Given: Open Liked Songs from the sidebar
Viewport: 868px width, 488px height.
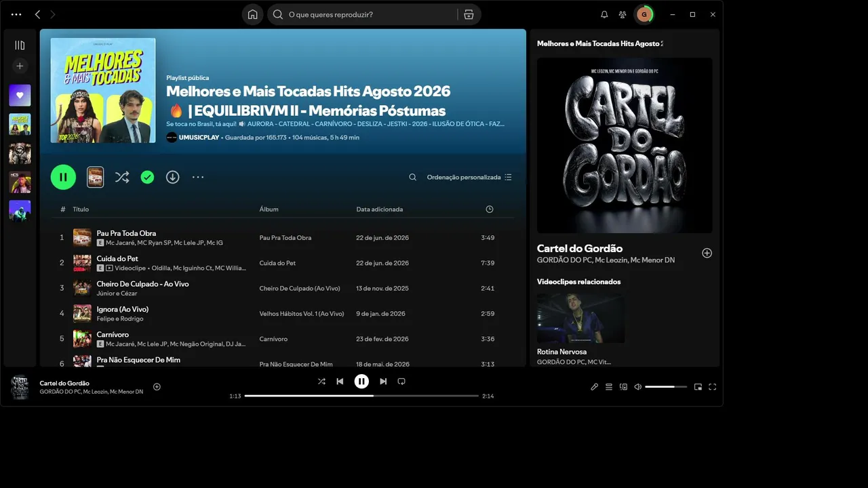Looking at the screenshot, I should pyautogui.click(x=20, y=96).
